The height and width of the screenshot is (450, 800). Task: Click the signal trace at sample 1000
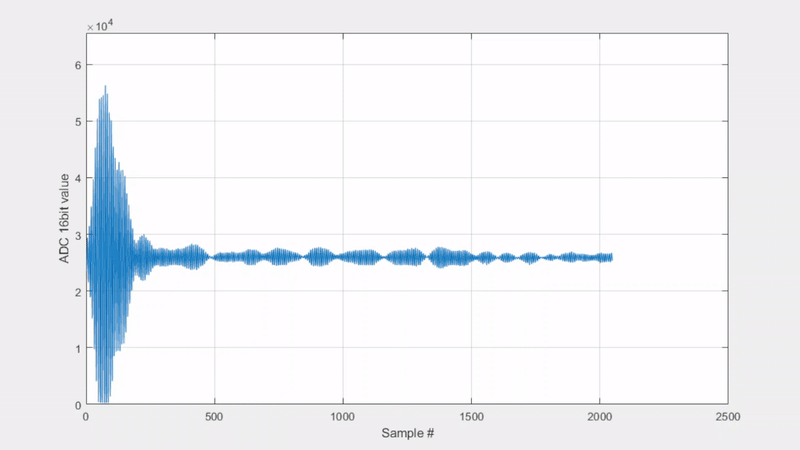click(x=343, y=257)
